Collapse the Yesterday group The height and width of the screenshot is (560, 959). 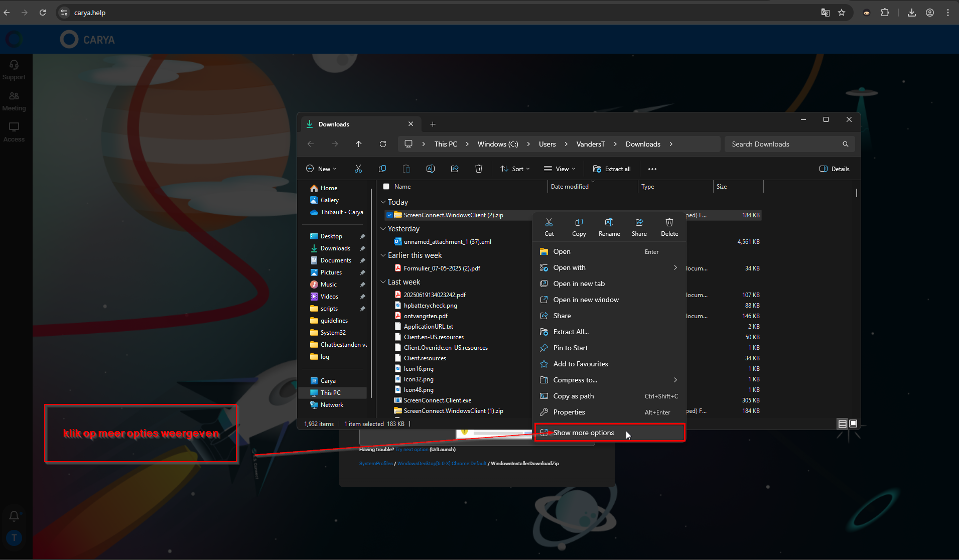click(x=383, y=229)
